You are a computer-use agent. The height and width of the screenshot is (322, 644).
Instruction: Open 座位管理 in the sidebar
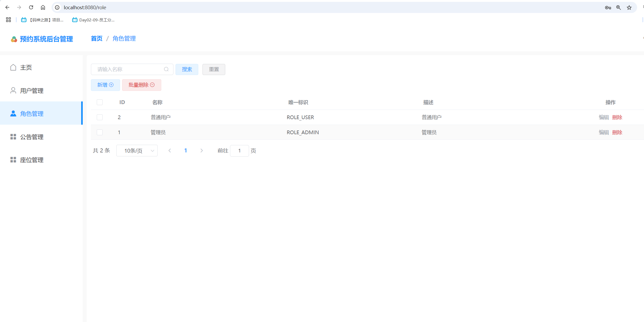tap(32, 160)
